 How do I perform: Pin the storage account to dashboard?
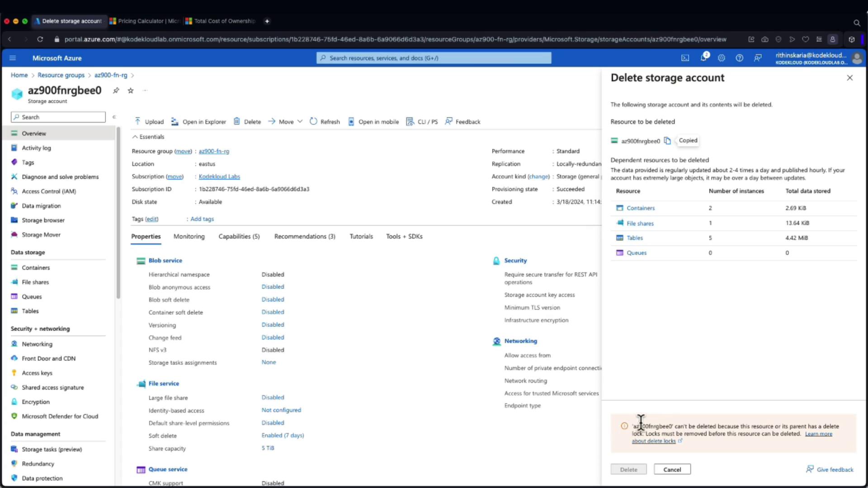pos(116,90)
